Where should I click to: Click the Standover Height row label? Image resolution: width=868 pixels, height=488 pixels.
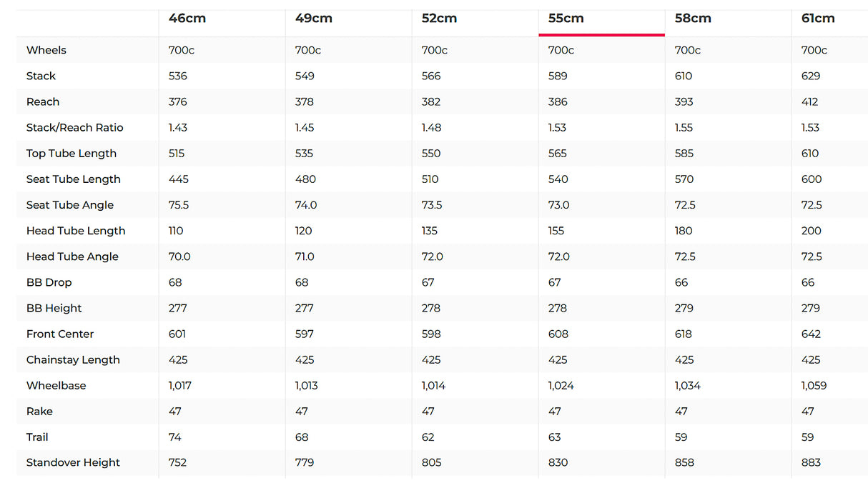73,462
